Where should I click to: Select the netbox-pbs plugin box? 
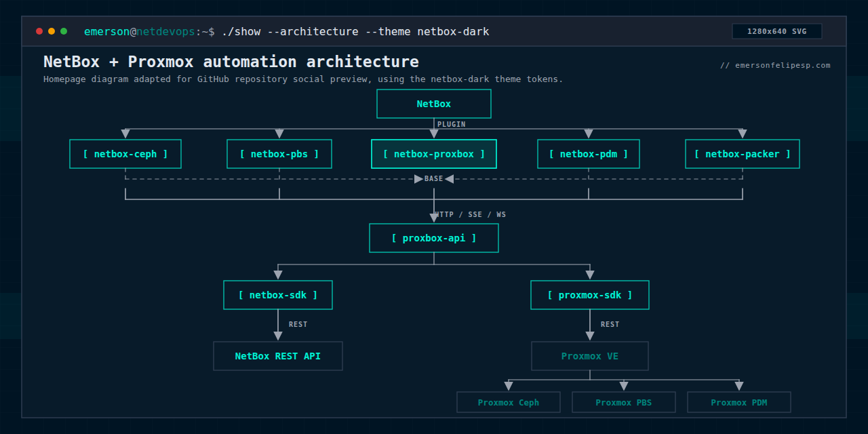coord(279,154)
